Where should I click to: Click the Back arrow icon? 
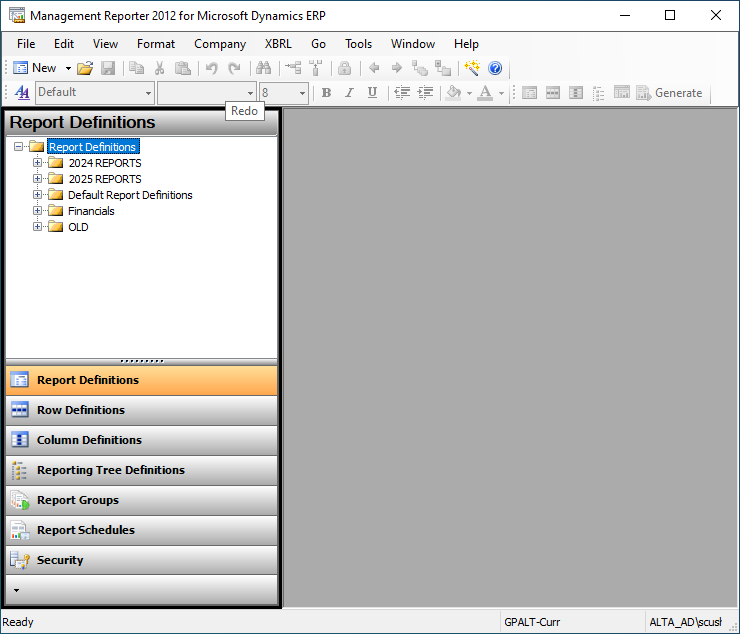pyautogui.click(x=374, y=68)
